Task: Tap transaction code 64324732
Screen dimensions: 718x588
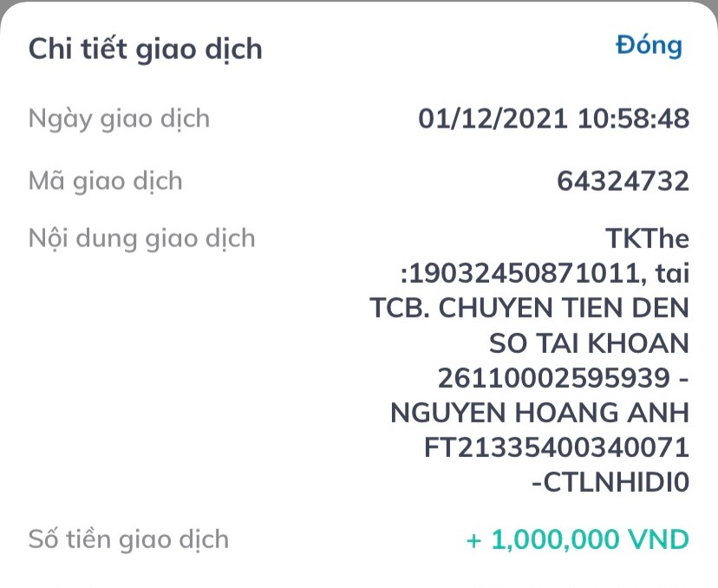Action: (623, 181)
